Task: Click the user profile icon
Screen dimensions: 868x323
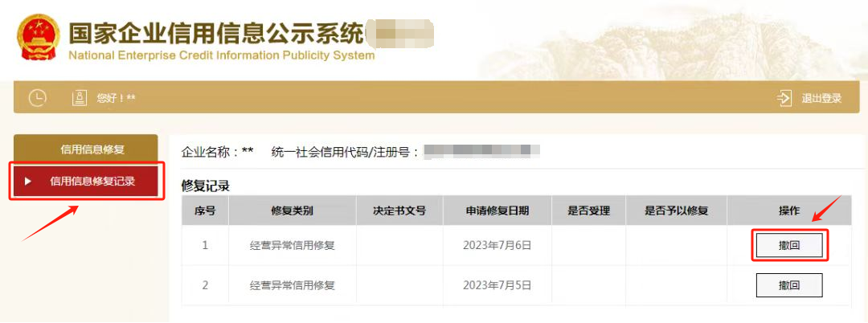Action: point(80,98)
